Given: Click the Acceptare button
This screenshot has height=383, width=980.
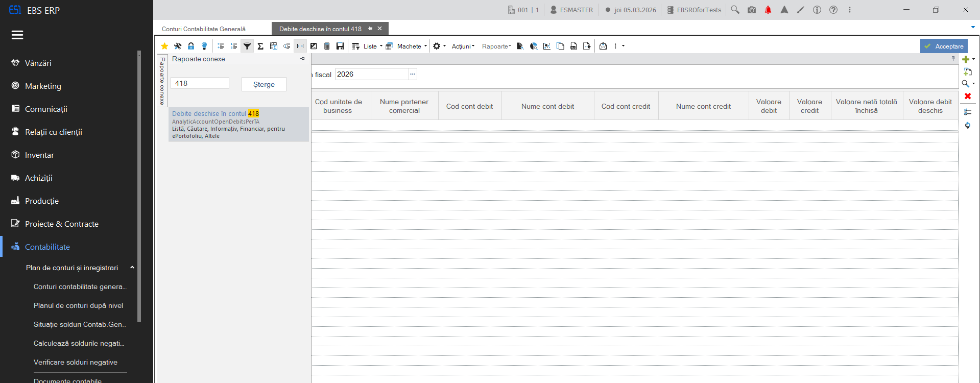Looking at the screenshot, I should (944, 46).
